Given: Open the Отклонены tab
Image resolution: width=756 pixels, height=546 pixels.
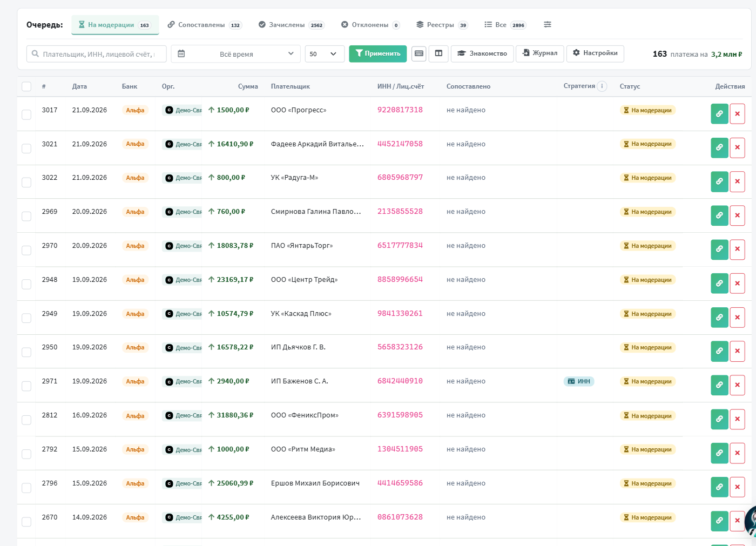Looking at the screenshot, I should (x=370, y=25).
